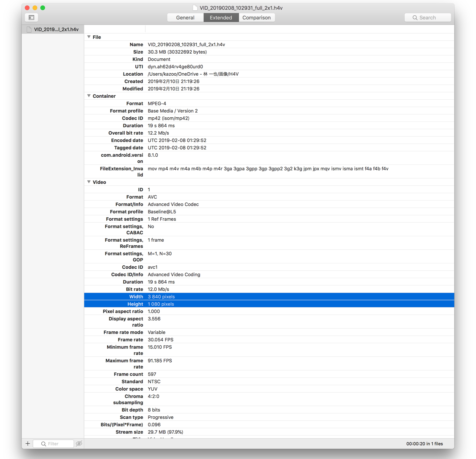This screenshot has height=459, width=476.
Task: Open the Comparison tab
Action: 256,18
